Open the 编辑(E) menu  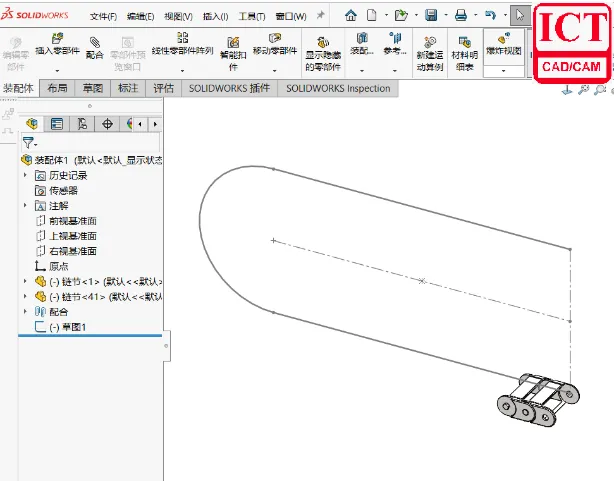click(x=140, y=16)
